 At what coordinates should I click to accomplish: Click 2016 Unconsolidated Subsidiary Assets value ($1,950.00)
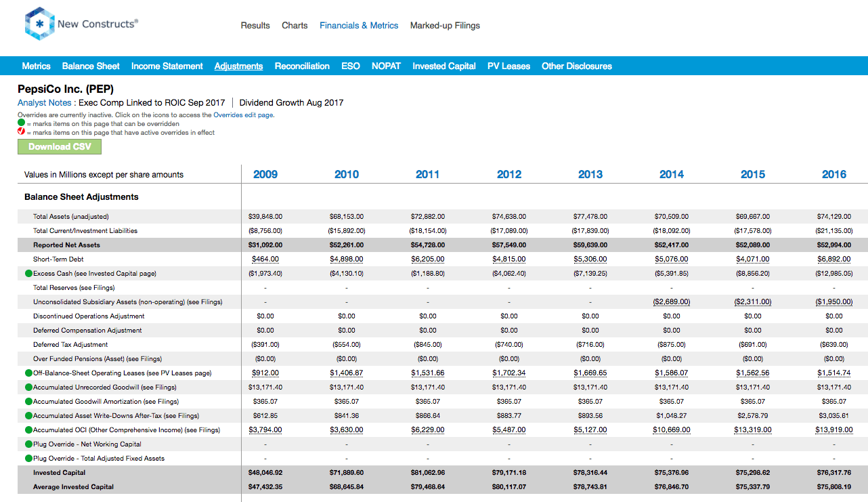[x=834, y=302]
